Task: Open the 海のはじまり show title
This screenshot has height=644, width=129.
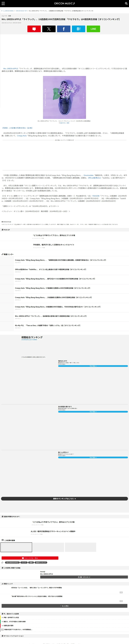Action: pyautogui.click(x=63, y=361)
